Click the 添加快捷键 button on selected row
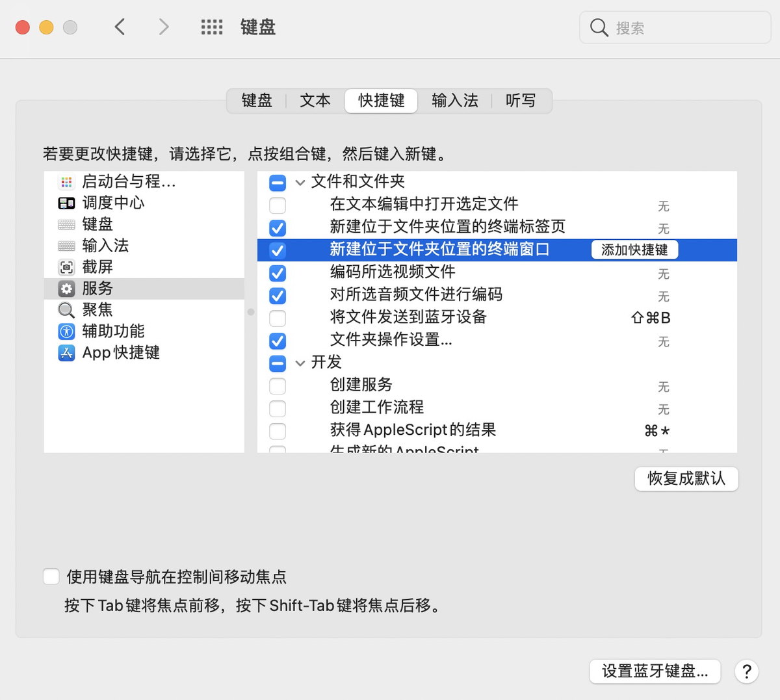The height and width of the screenshot is (700, 780). point(634,250)
